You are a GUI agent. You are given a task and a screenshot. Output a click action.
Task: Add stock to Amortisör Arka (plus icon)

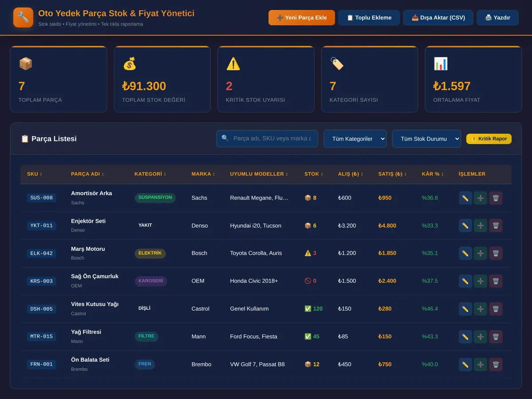481,198
